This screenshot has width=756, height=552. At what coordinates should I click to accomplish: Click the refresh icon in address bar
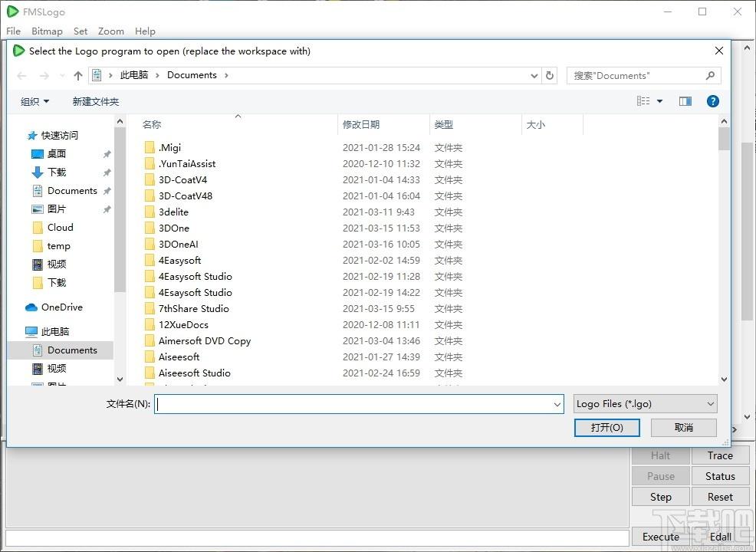click(549, 75)
